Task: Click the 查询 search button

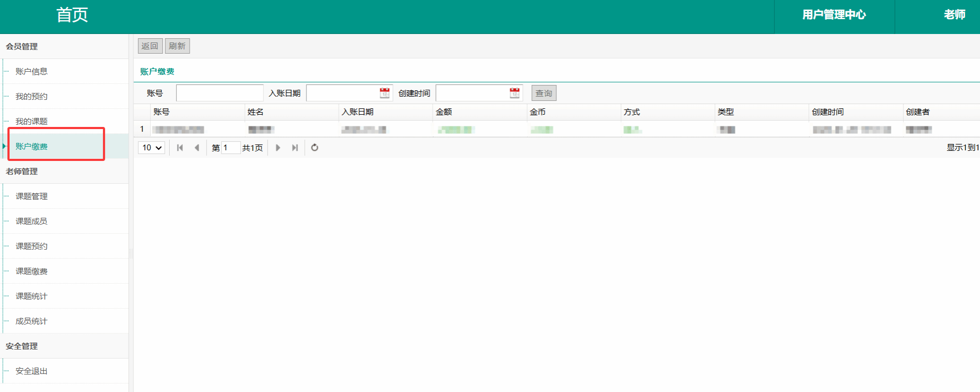Action: (x=544, y=93)
